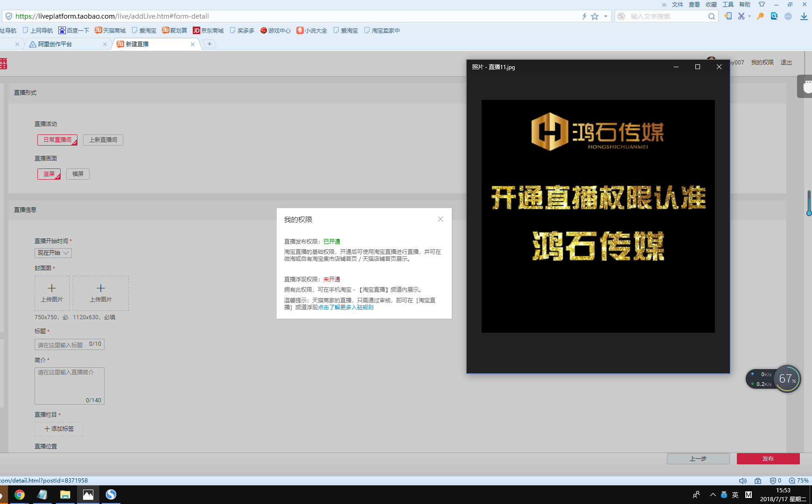Choose 竖屏 portrait screen option
Screen dimensions: 812x504
[49, 174]
